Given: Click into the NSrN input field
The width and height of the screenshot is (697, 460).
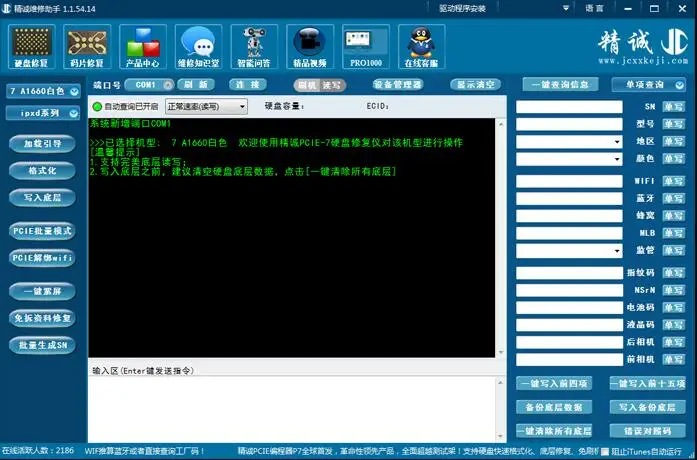Looking at the screenshot, I should pos(569,290).
